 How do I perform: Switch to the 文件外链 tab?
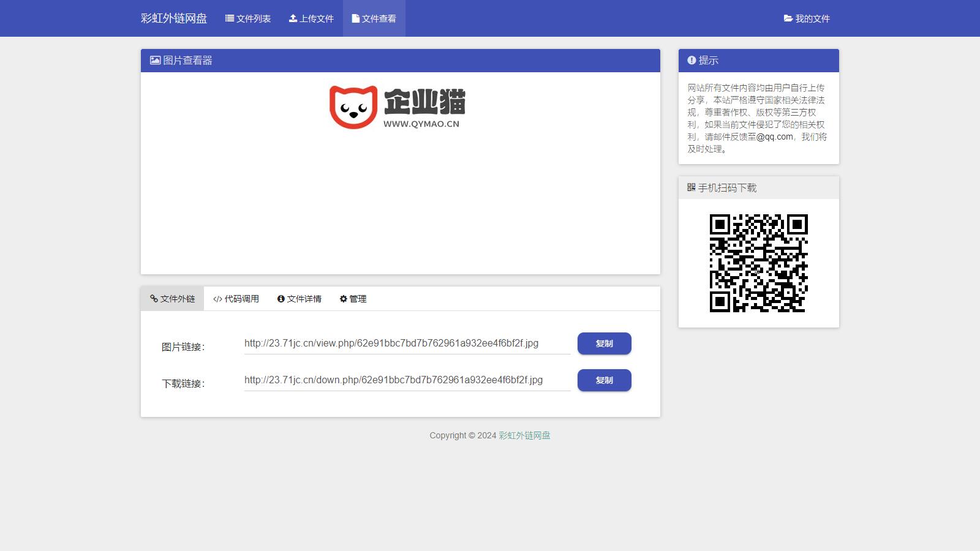tap(172, 299)
